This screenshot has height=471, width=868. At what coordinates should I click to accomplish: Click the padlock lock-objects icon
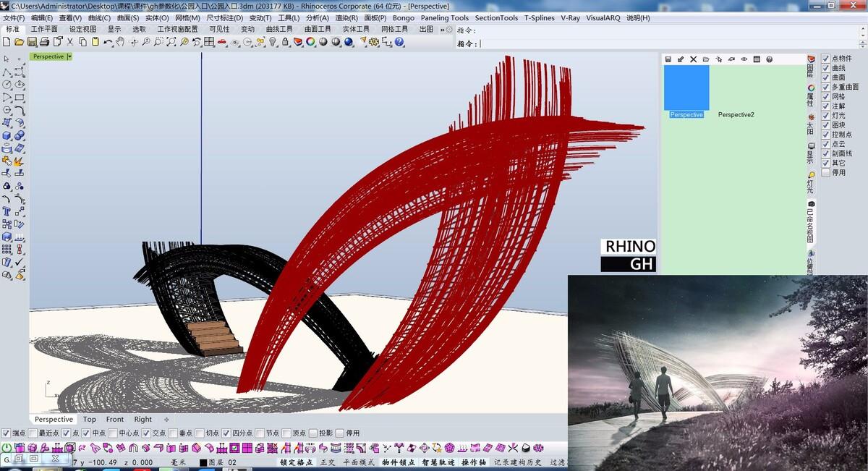[285, 42]
